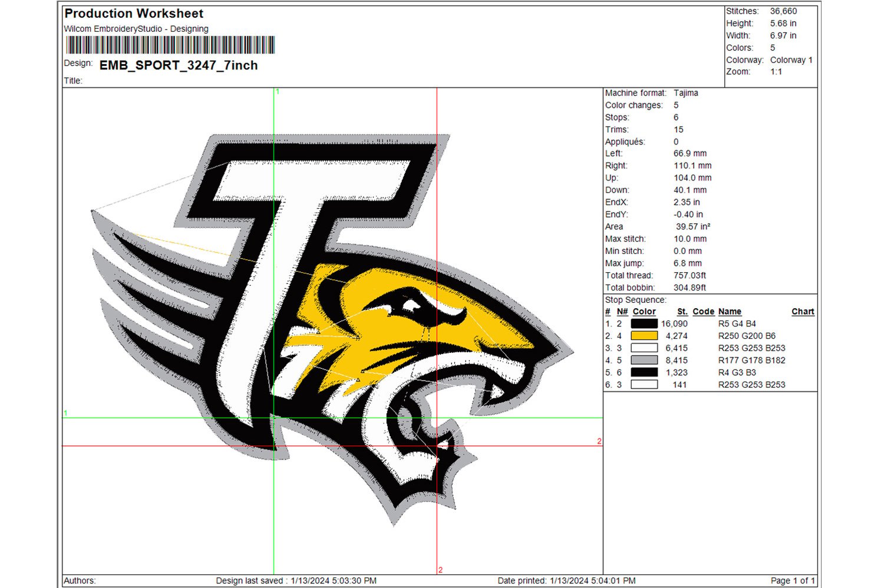Screen dimensions: 884x588
Task: Select the width value 6.97 in
Action: pos(783,35)
